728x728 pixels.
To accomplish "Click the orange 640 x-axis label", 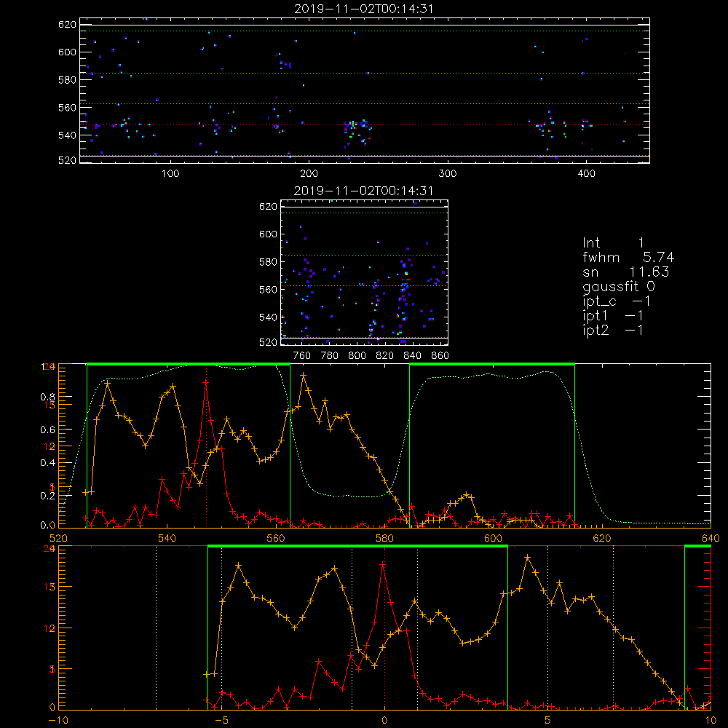I will pyautogui.click(x=711, y=538).
